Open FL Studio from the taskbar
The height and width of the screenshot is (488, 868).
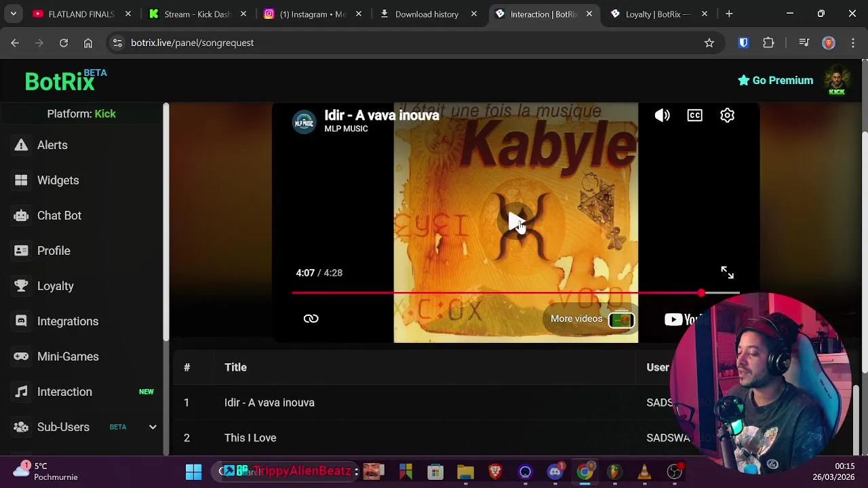(x=614, y=472)
